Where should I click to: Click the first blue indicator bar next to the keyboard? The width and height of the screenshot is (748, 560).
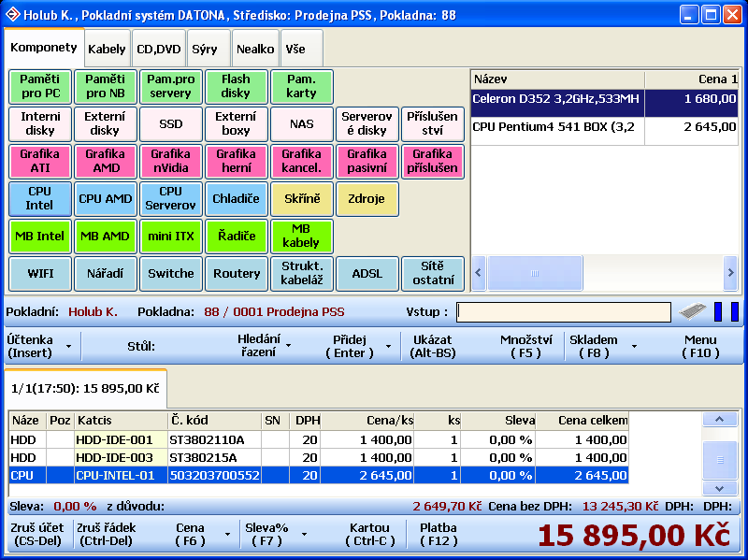coord(717,311)
